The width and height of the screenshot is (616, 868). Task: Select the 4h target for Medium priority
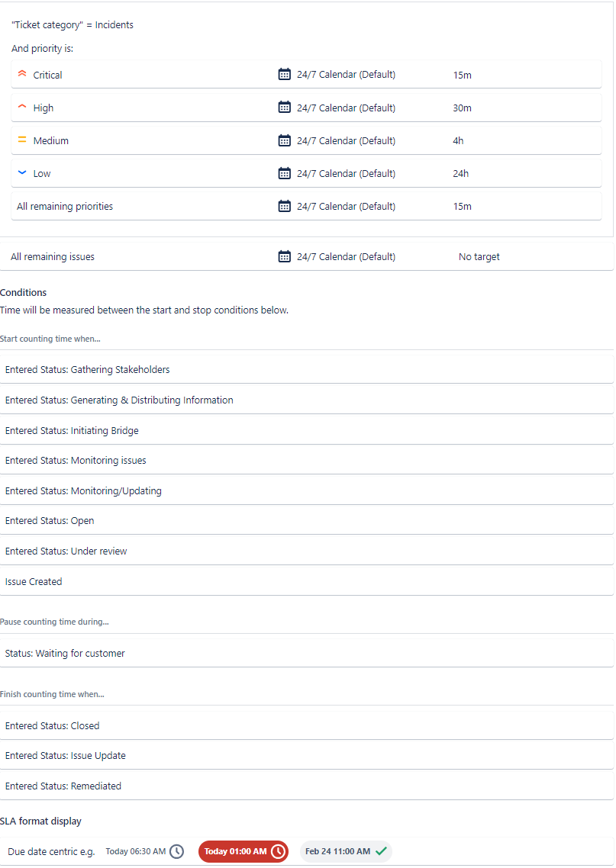tap(458, 140)
